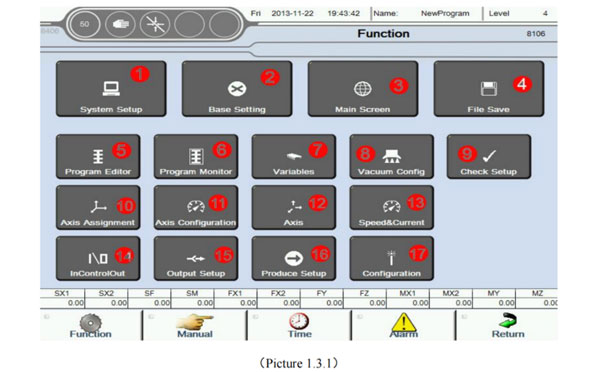
Task: Go to Main Screen
Action: click(363, 89)
